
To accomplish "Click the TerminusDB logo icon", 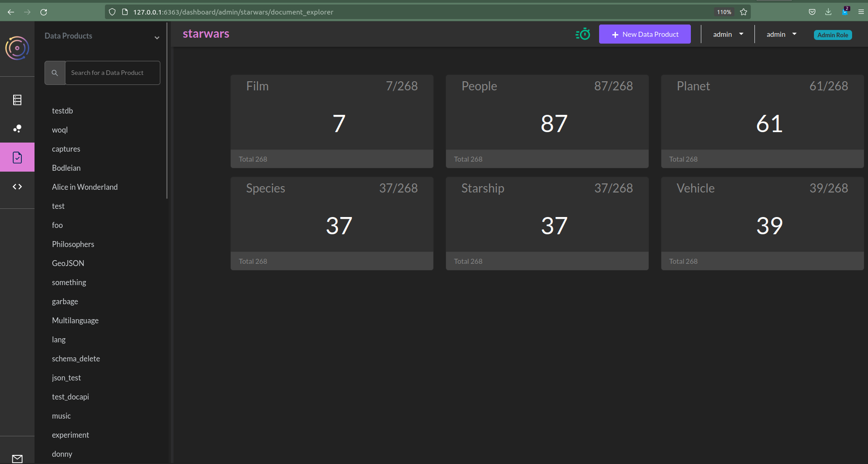I will tap(17, 48).
